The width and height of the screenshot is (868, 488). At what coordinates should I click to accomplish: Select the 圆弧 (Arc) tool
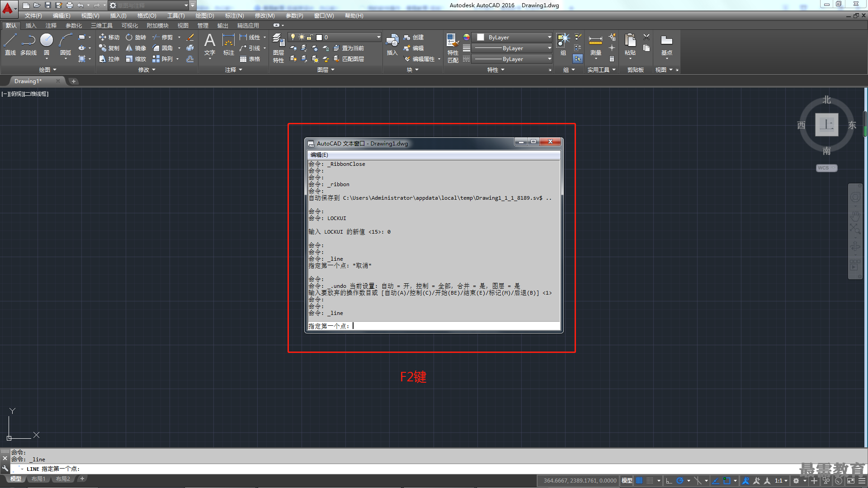66,44
